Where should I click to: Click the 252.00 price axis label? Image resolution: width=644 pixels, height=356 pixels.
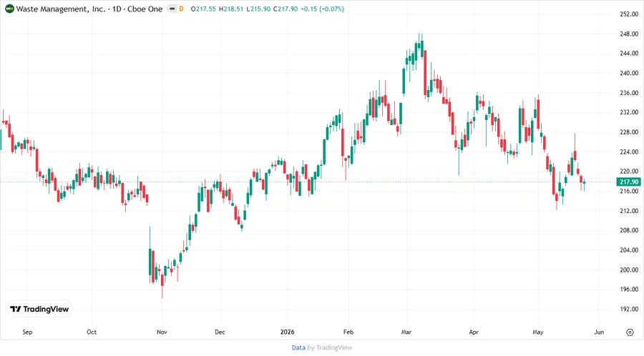coord(629,14)
